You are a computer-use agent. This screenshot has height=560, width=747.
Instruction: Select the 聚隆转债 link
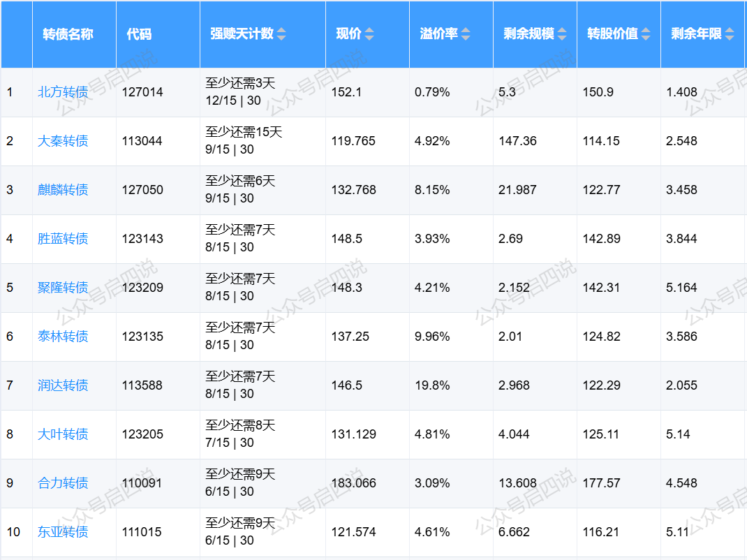[63, 288]
